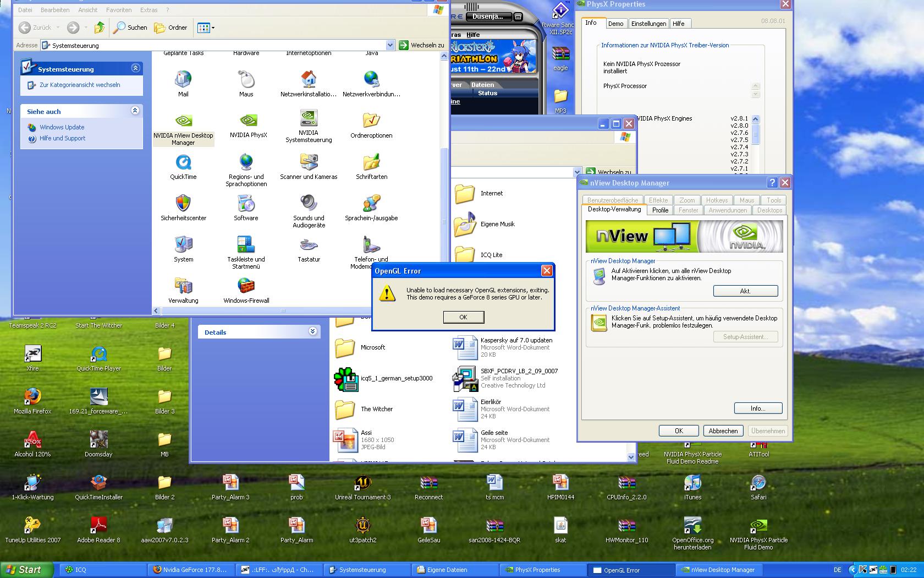Select the NVIDIA Systemsteuerung icon
Viewport: 924px width, 578px height.
[x=309, y=127]
